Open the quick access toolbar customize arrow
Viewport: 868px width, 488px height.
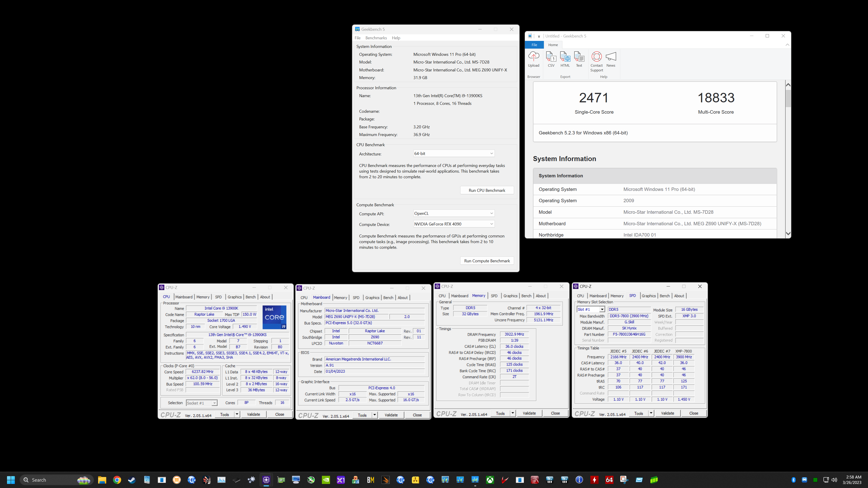tap(539, 36)
